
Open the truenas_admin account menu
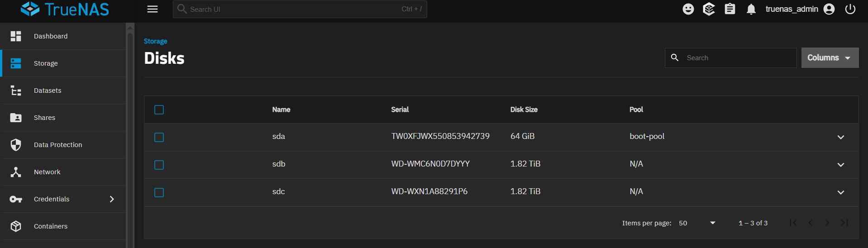[800, 9]
